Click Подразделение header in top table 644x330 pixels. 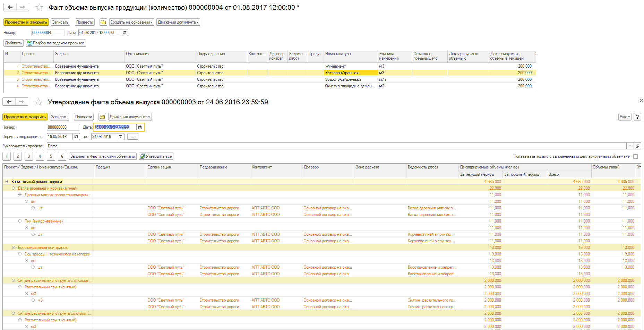[x=221, y=56]
